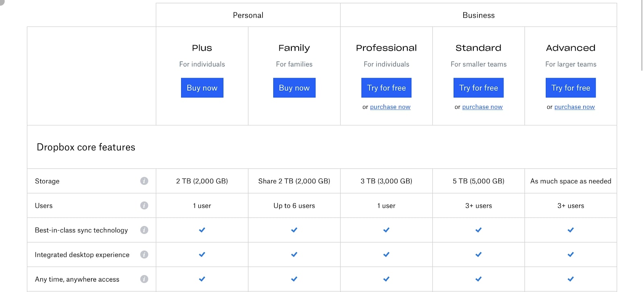Select the Personal plans header
This screenshot has height=292, width=644.
coord(248,15)
